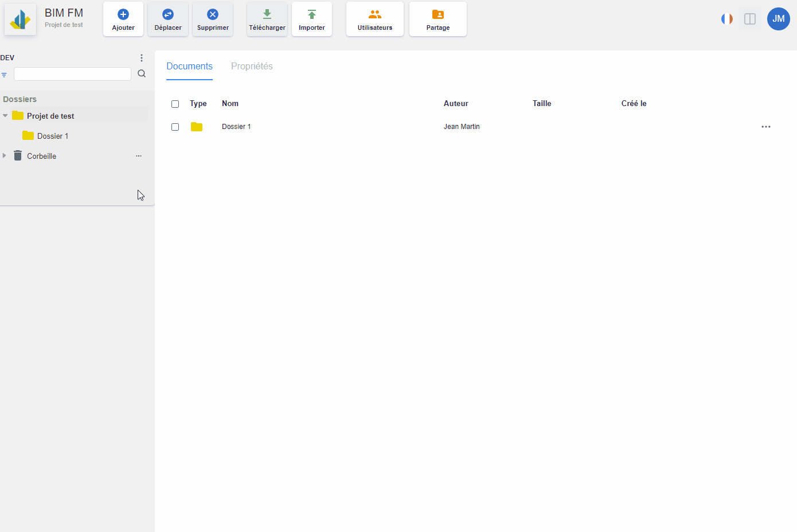
Task: Select the Documents tab
Action: 189,66
